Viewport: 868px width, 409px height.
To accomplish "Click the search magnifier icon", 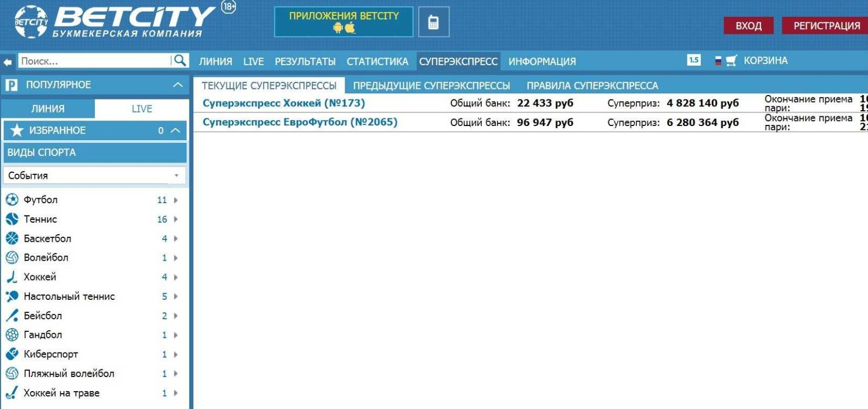I will (180, 60).
